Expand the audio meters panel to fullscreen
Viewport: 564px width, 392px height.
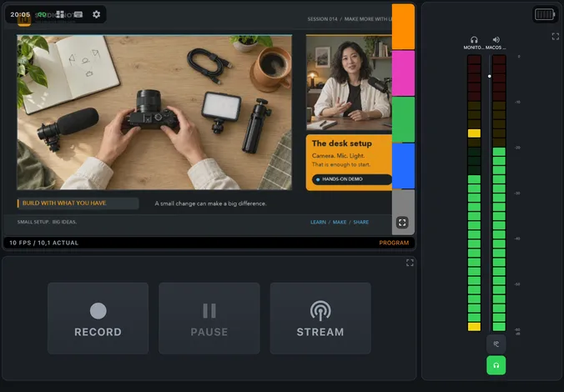click(x=556, y=37)
